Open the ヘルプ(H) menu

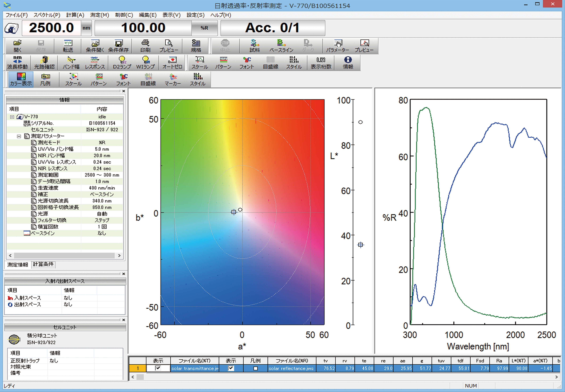click(x=220, y=15)
